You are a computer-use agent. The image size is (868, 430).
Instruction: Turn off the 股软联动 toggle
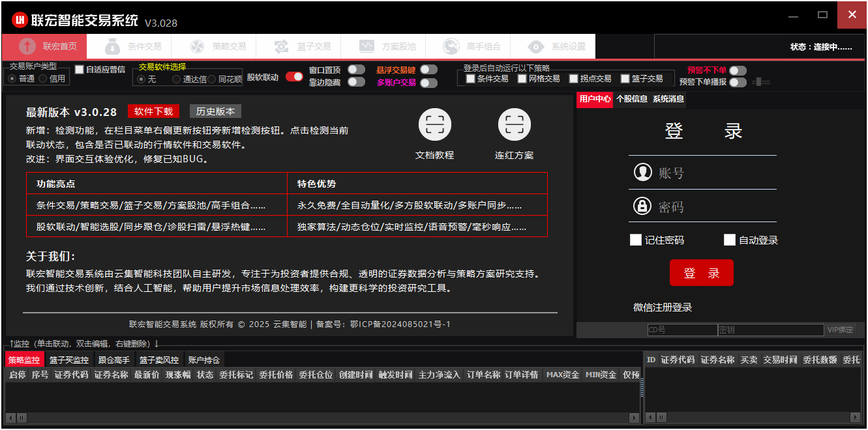[x=294, y=77]
